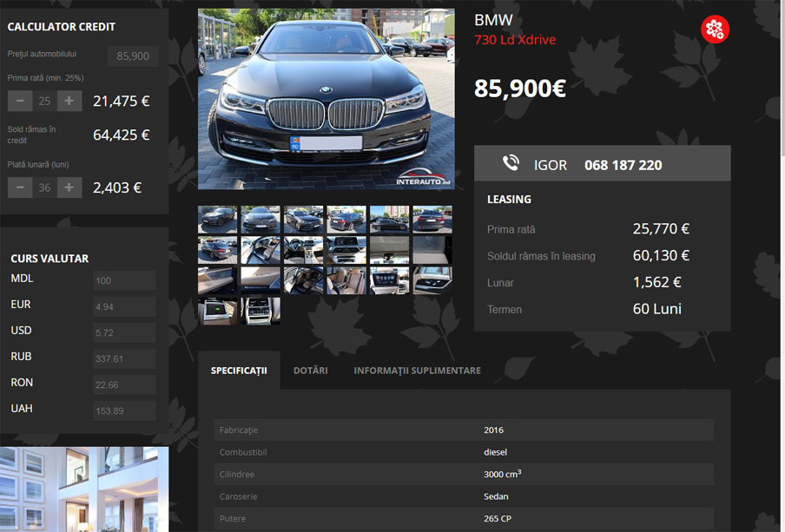Click the Combustibil value diesel
This screenshot has height=532, width=785.
tap(496, 452)
